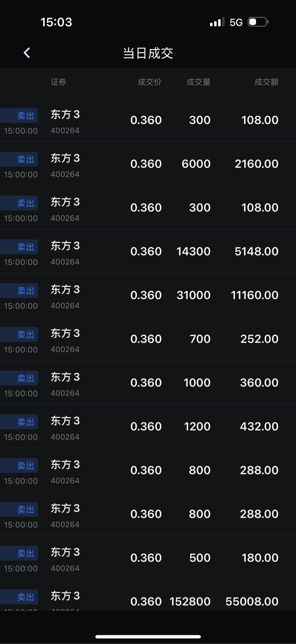Tap the cellular signal strength icon
The height and width of the screenshot is (644, 296).
pos(217,22)
